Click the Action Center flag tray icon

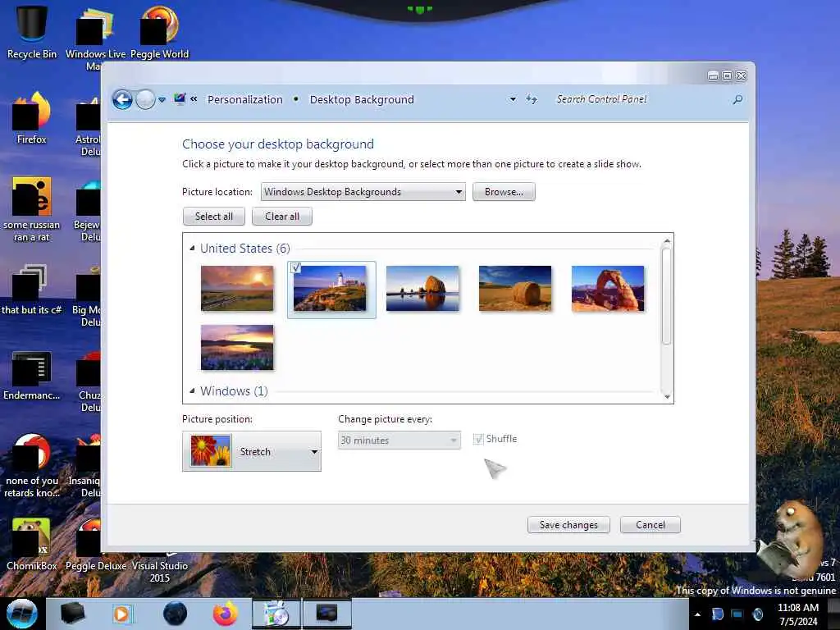(x=718, y=614)
